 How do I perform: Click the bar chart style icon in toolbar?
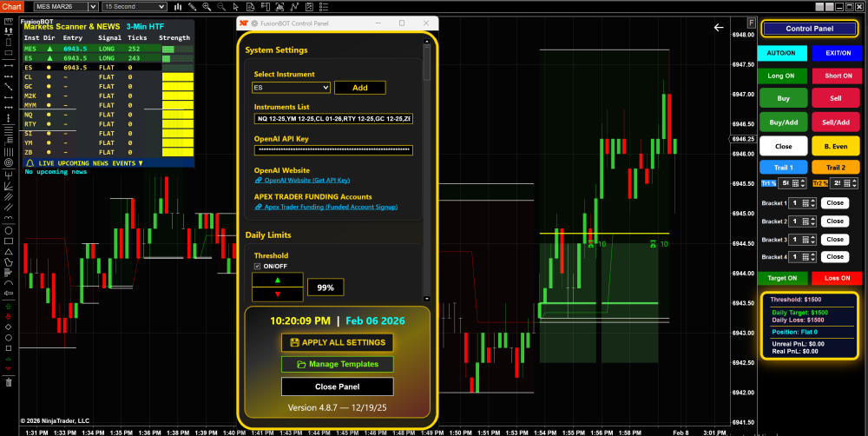[178, 6]
